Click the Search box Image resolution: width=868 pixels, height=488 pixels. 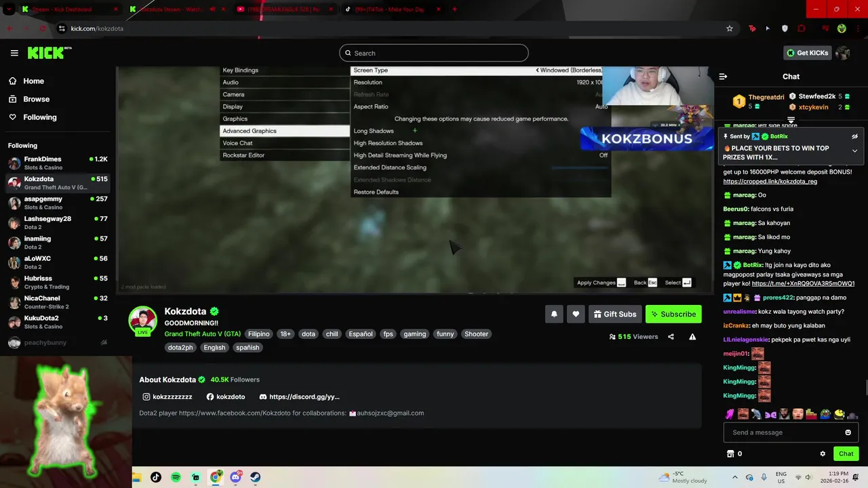[x=434, y=53]
